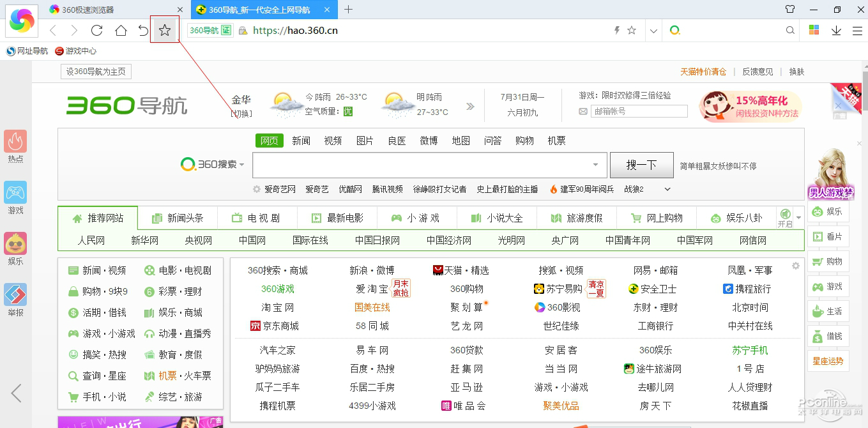Open the 新闻头条 category tab

[x=178, y=218]
